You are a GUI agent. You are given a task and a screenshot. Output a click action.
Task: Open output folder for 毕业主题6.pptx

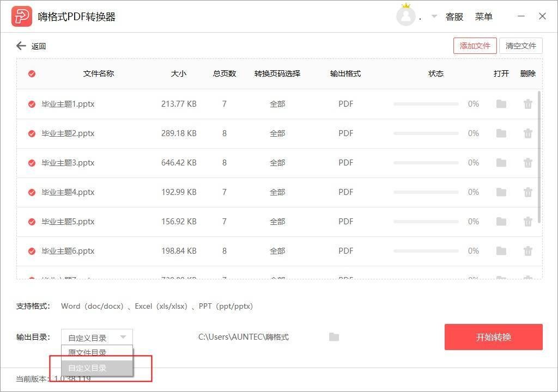[x=501, y=251]
